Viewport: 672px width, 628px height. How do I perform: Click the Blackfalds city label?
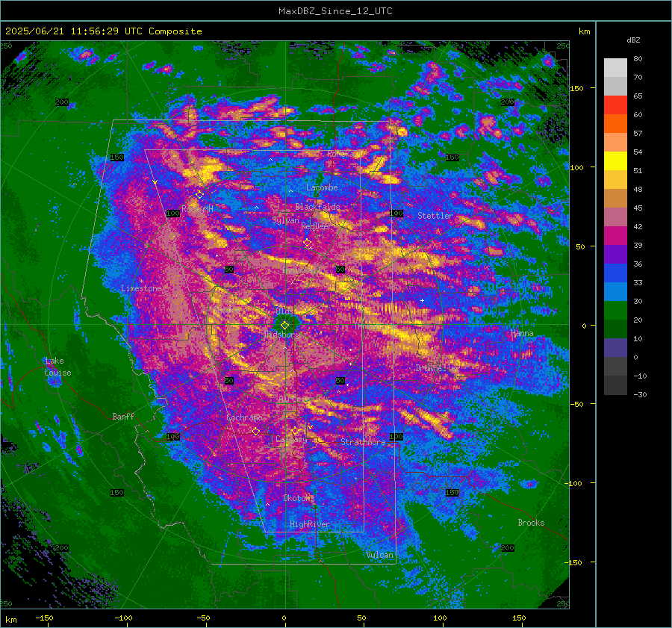click(x=317, y=207)
